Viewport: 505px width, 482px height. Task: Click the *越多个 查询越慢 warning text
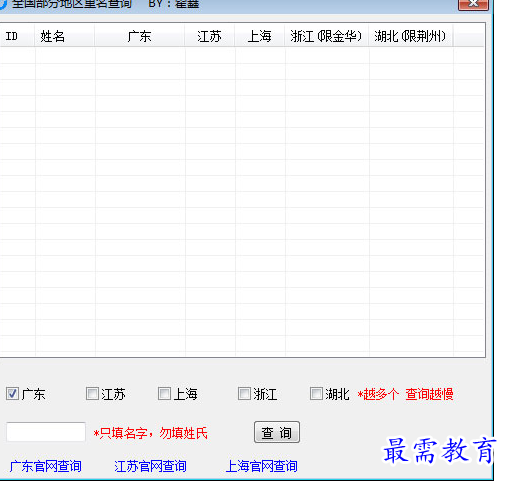405,394
